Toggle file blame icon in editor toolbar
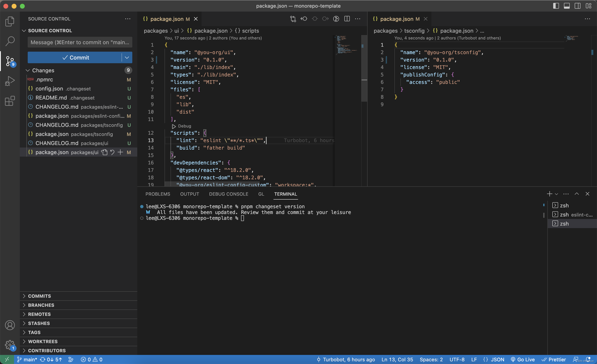 click(x=336, y=19)
